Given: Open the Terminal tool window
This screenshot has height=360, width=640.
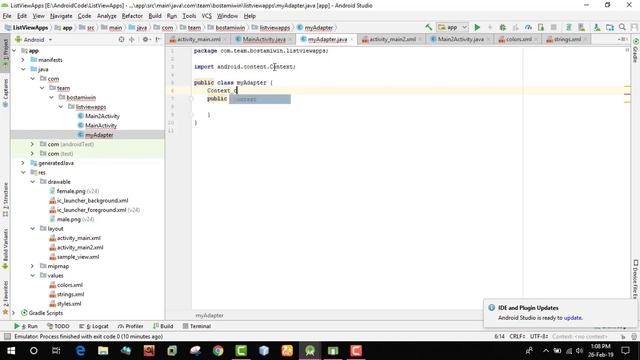Looking at the screenshot, I should (197, 326).
